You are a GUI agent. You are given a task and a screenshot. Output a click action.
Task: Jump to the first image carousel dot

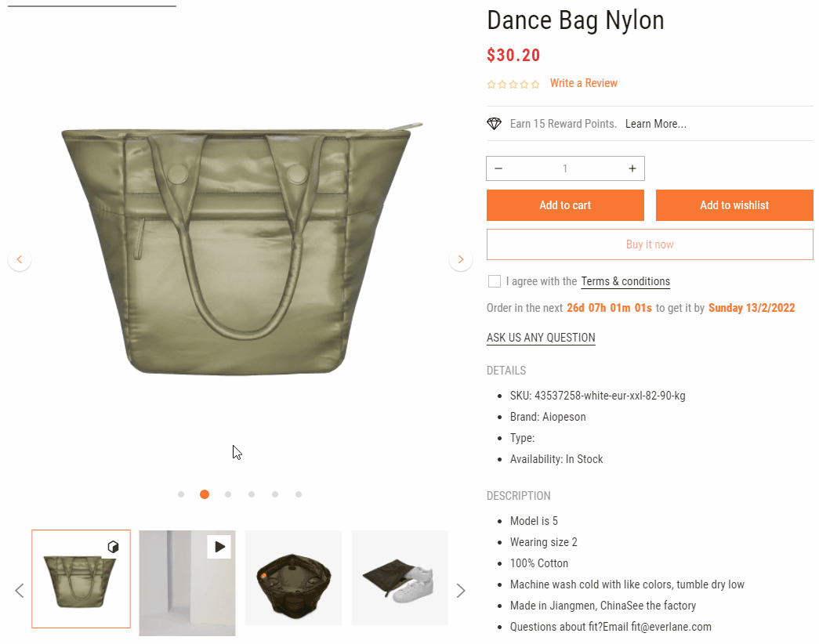[x=181, y=494]
